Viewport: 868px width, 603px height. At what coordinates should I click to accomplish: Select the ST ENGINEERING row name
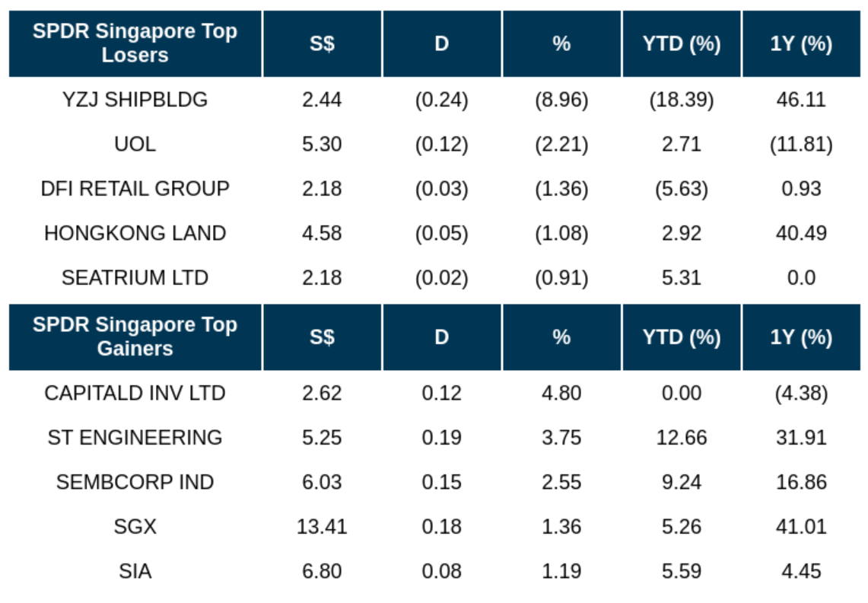pos(135,438)
